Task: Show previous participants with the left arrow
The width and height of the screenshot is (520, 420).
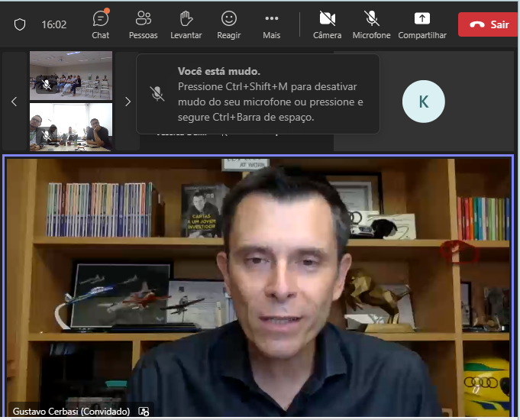Action: pyautogui.click(x=15, y=102)
